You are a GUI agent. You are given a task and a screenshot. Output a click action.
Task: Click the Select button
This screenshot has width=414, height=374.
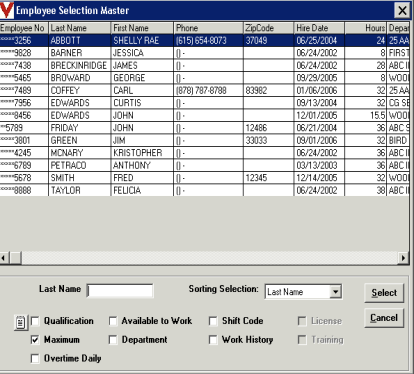tap(384, 293)
